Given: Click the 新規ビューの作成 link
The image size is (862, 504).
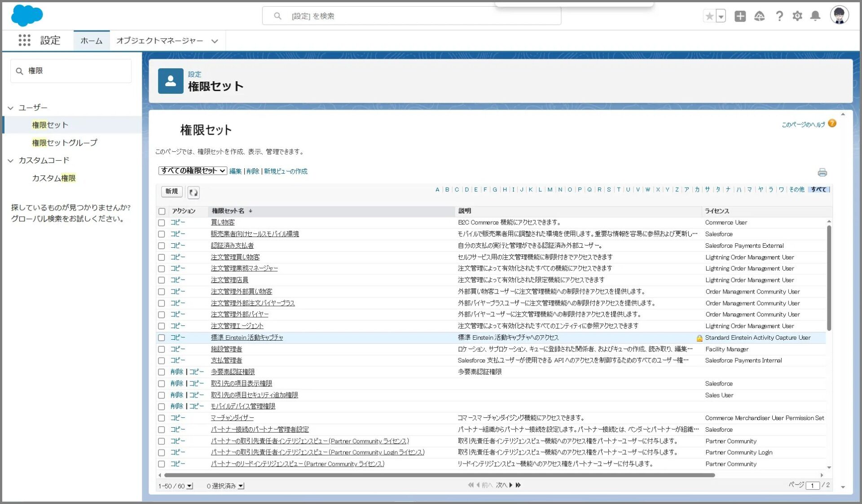Looking at the screenshot, I should click(x=286, y=171).
